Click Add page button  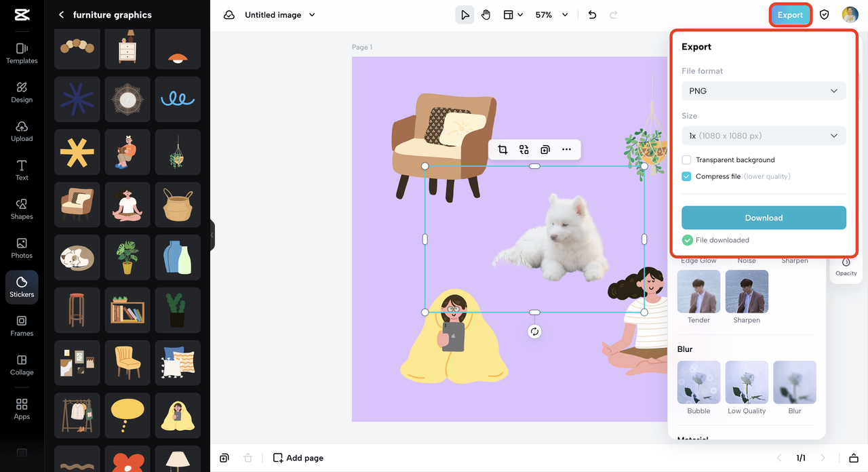point(298,458)
